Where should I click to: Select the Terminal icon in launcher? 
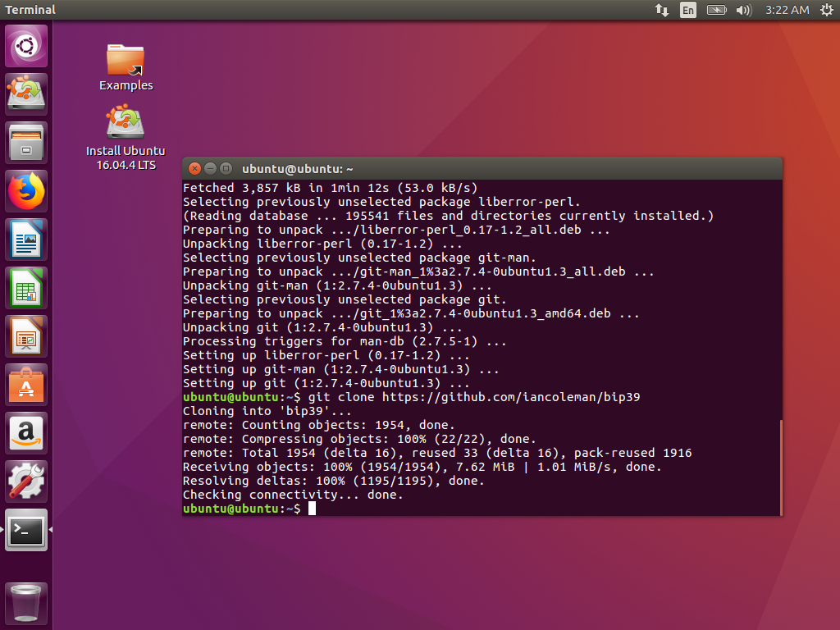(26, 530)
